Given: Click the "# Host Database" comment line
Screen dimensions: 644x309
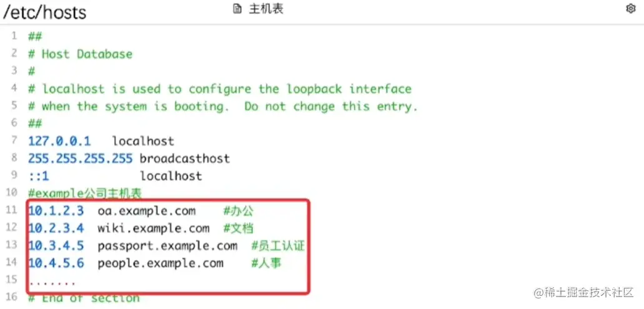Looking at the screenshot, I should [80, 54].
